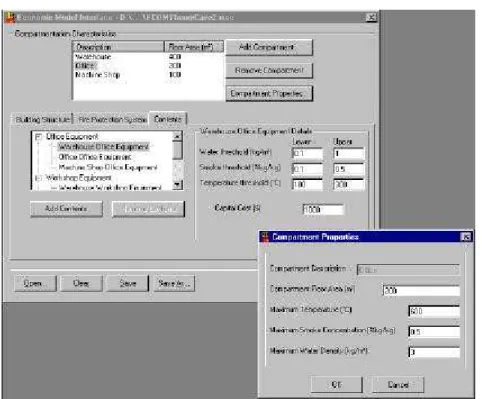Switch to the Fire Protection System tab
This screenshot has width=482, height=399.
[112, 119]
